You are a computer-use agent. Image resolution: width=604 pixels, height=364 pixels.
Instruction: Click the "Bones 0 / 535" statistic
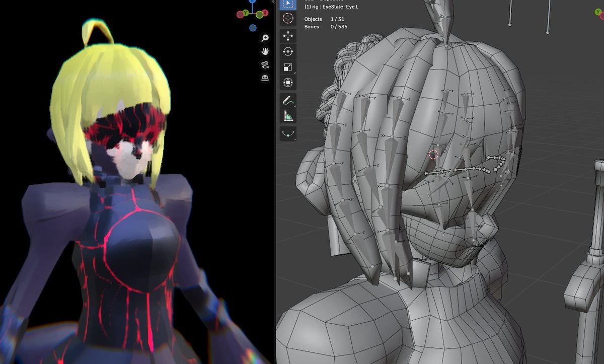[326, 27]
